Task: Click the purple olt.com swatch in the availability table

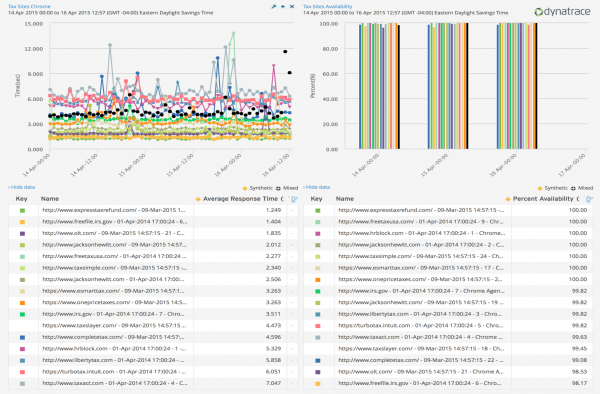Action: (x=318, y=372)
